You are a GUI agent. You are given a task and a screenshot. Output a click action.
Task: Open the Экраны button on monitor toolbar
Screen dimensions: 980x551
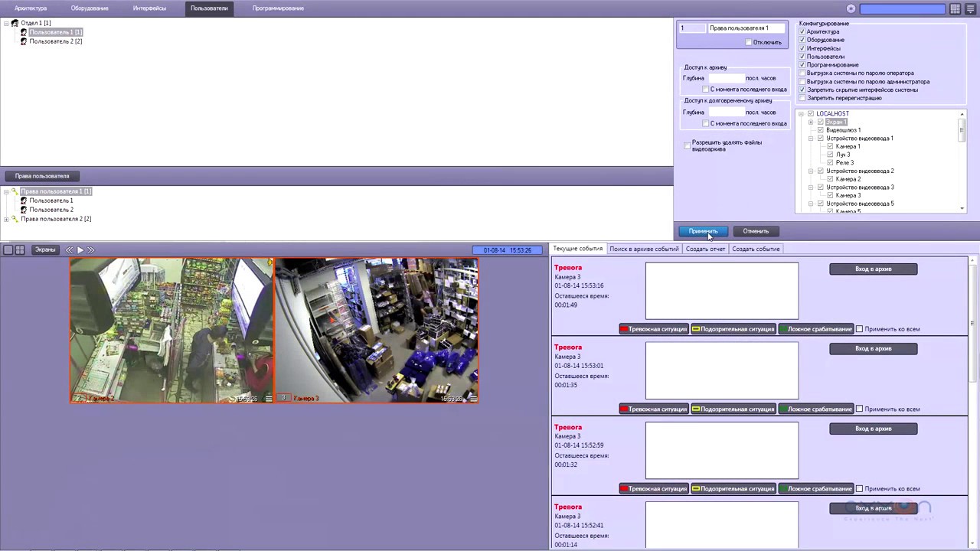click(45, 249)
